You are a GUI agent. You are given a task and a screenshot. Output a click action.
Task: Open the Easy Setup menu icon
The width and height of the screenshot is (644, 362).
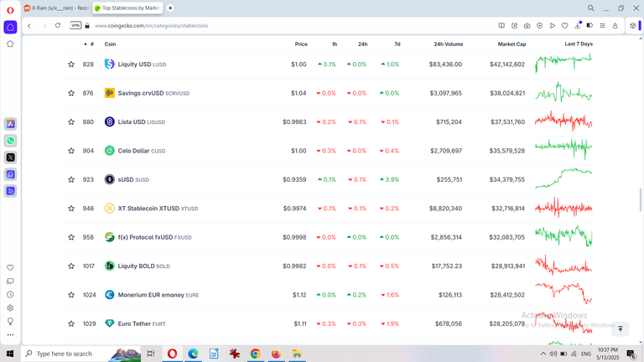(x=603, y=25)
